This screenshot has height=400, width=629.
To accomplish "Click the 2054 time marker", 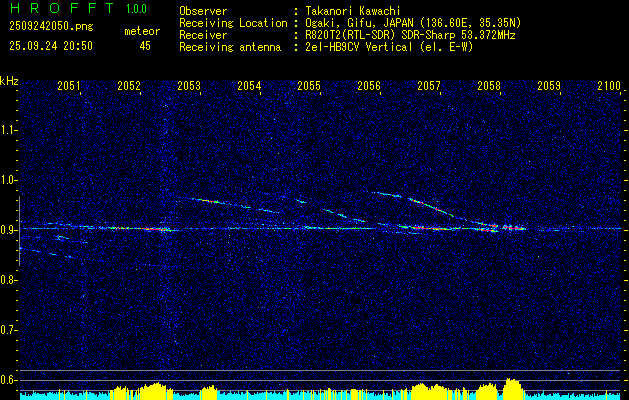I will tap(249, 86).
